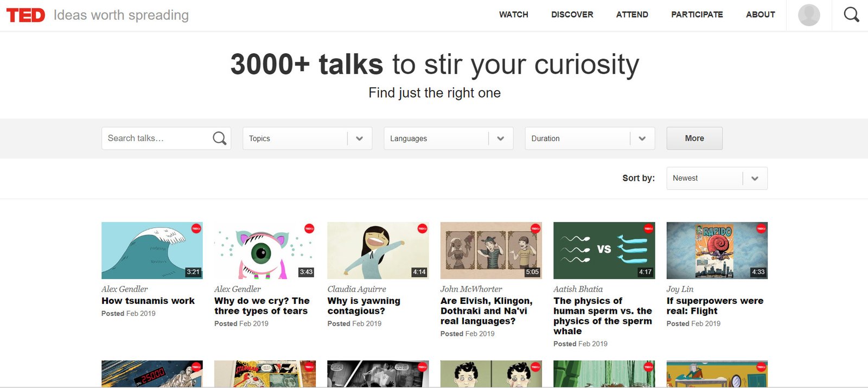This screenshot has width=868, height=388.
Task: Click TED-Ed badge on sperm whale thumbnail
Action: (x=648, y=228)
